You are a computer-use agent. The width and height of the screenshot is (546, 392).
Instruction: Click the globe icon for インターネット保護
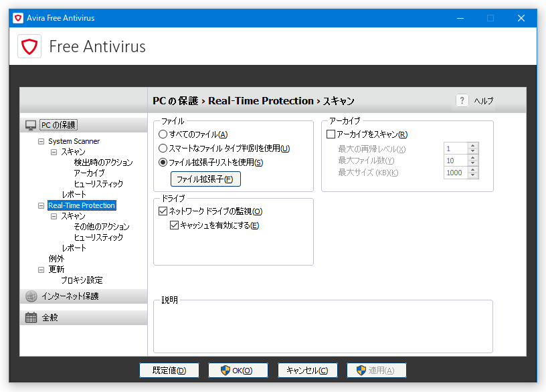point(31,296)
